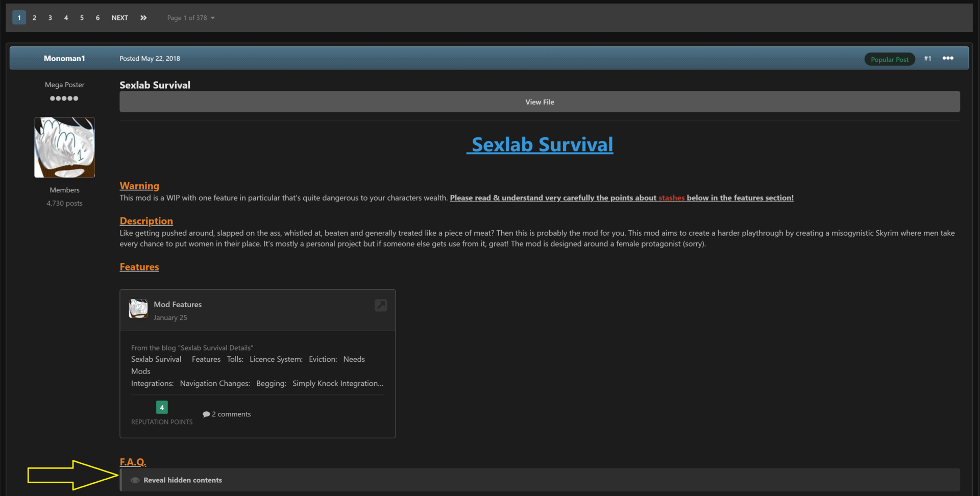
Task: Click the comments bubble icon
Action: pos(206,414)
